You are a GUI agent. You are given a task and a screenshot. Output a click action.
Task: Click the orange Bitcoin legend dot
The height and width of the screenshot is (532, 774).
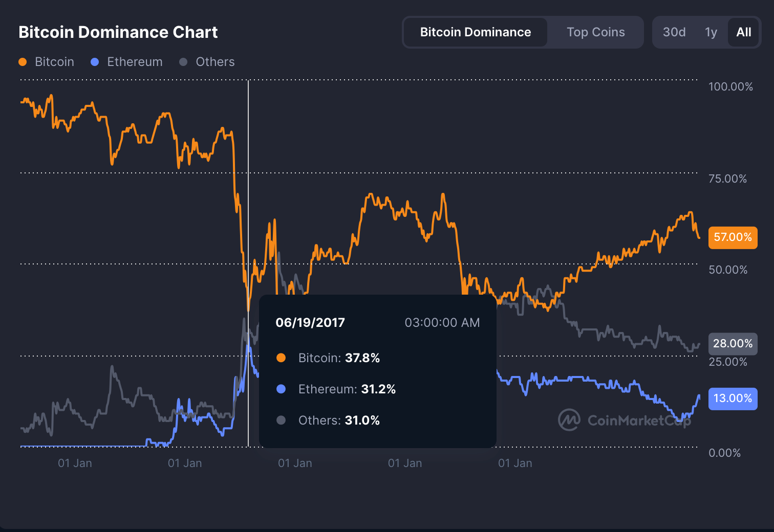(23, 61)
